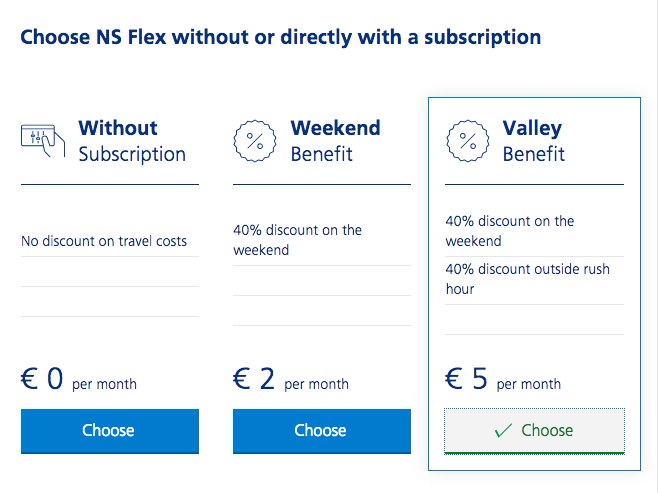Click the card-in-hand icon for Without Subscription
This screenshot has height=493, width=658.
(43, 141)
